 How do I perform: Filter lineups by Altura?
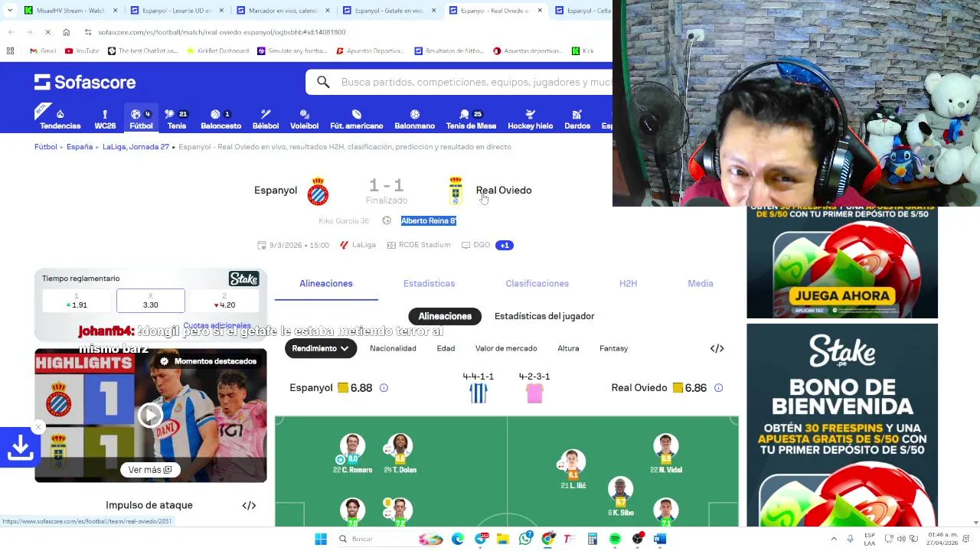tap(568, 348)
